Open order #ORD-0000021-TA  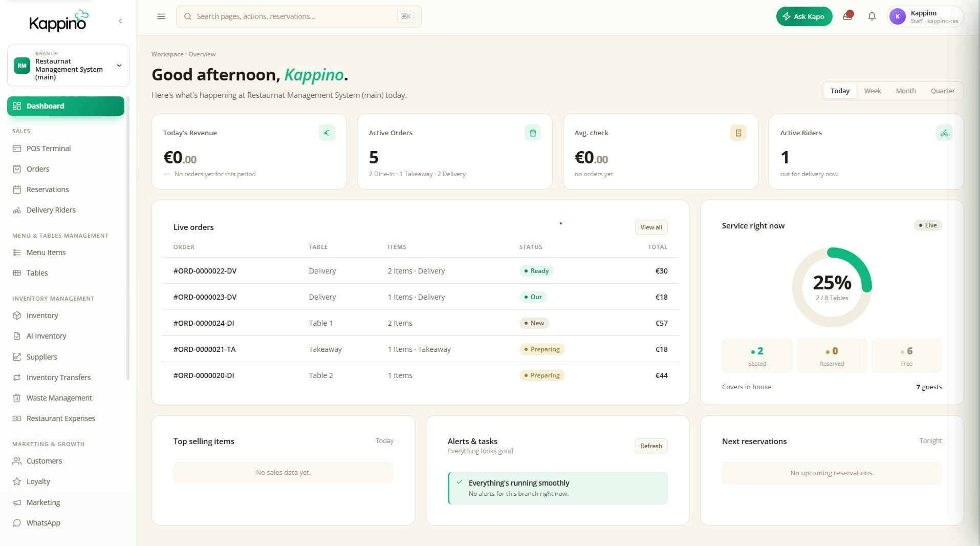pyautogui.click(x=421, y=349)
